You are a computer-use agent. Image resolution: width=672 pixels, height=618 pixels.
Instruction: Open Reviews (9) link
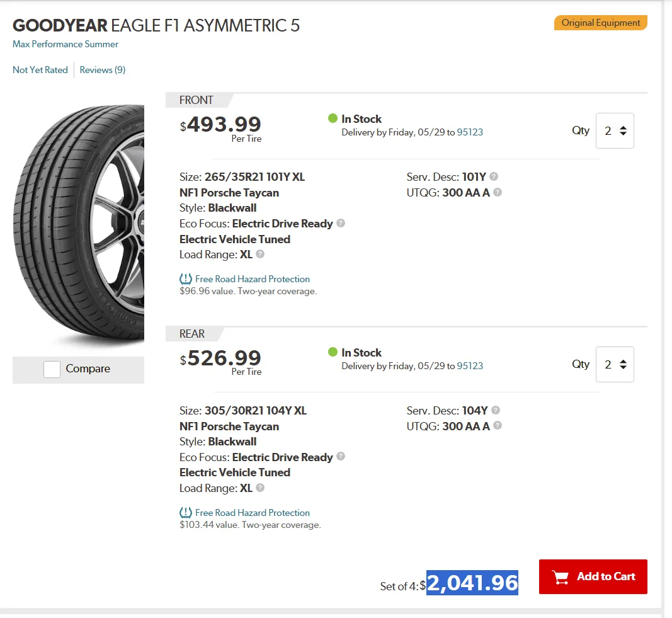[x=103, y=70]
